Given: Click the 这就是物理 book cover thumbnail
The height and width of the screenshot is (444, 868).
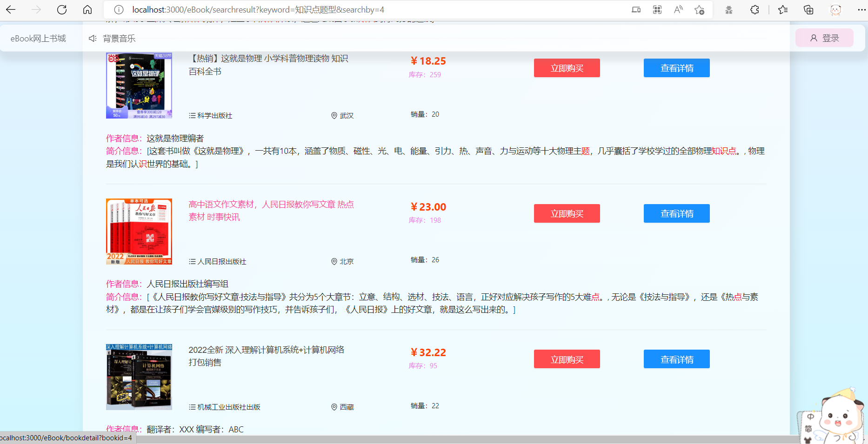Looking at the screenshot, I should point(139,86).
